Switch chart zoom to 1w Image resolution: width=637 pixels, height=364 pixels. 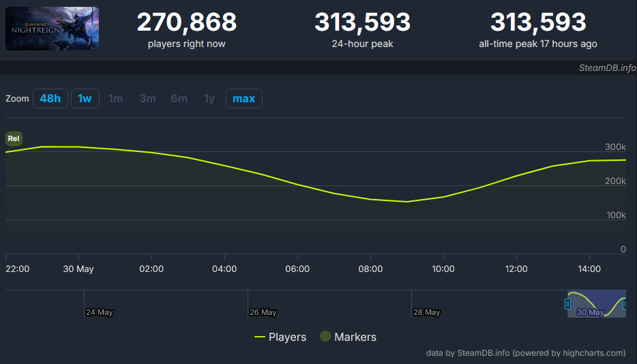[x=85, y=99]
